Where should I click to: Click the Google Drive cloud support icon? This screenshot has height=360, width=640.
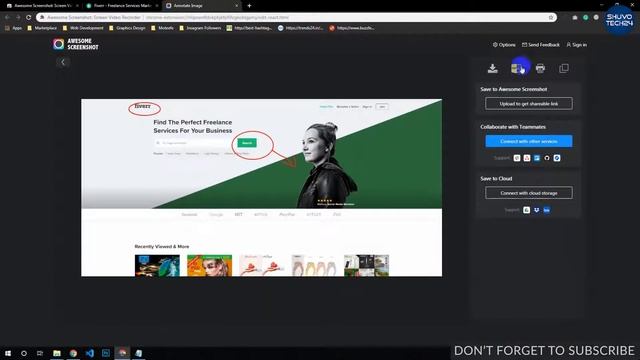point(527,210)
